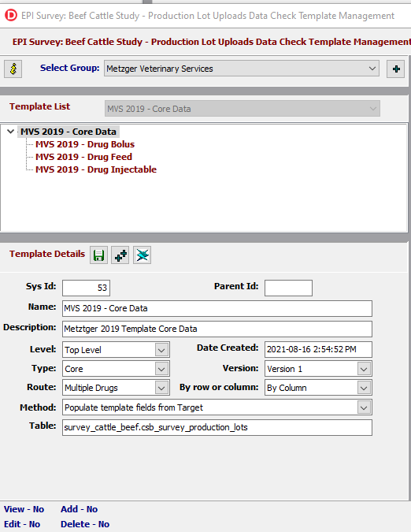411x532 pixels.
Task: Click the green save template icon
Action: pyautogui.click(x=98, y=255)
